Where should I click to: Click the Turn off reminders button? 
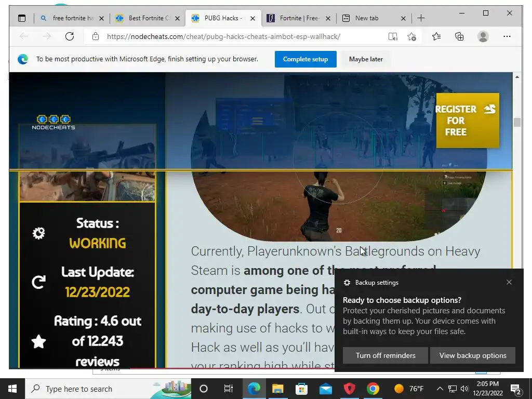[385, 355]
